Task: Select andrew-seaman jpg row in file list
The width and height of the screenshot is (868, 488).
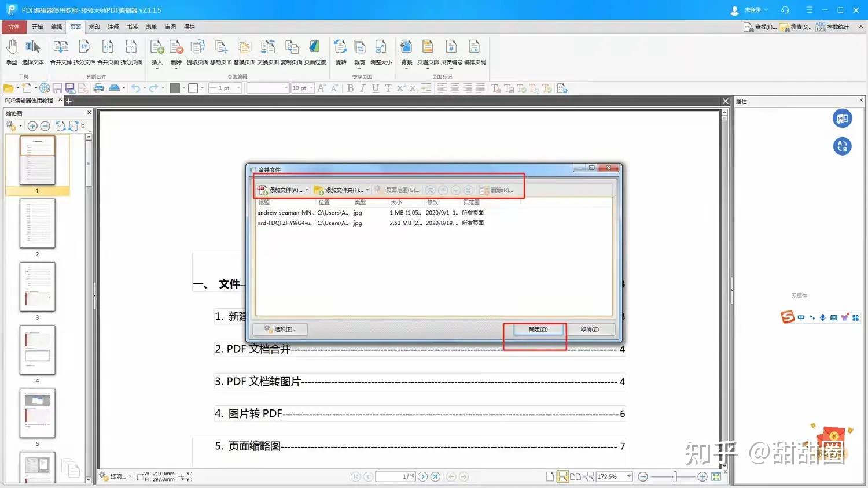Action: 434,213
